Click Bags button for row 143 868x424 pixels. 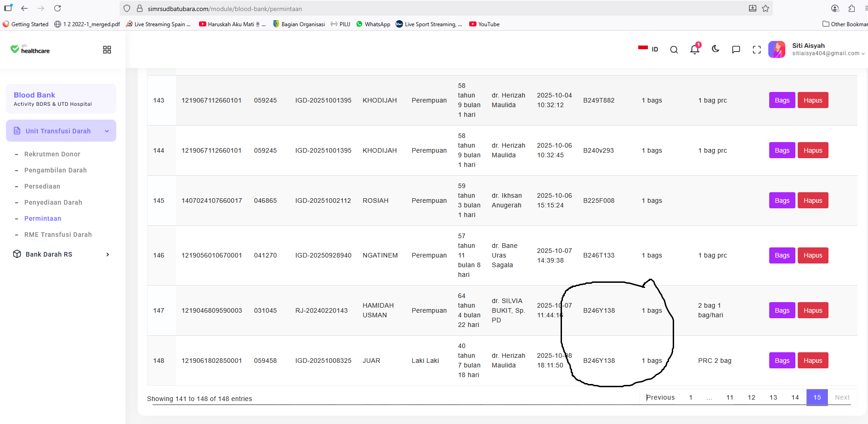click(782, 100)
